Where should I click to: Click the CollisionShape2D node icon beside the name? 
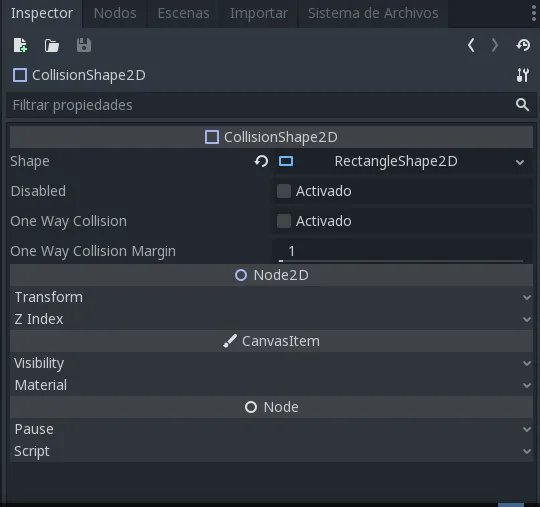coord(20,75)
